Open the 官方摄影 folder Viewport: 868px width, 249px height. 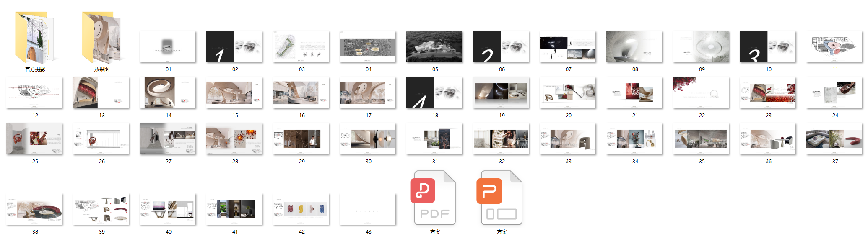point(35,38)
